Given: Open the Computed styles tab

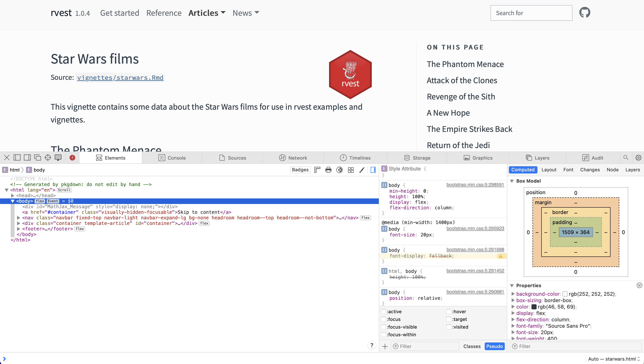Looking at the screenshot, I should (523, 170).
